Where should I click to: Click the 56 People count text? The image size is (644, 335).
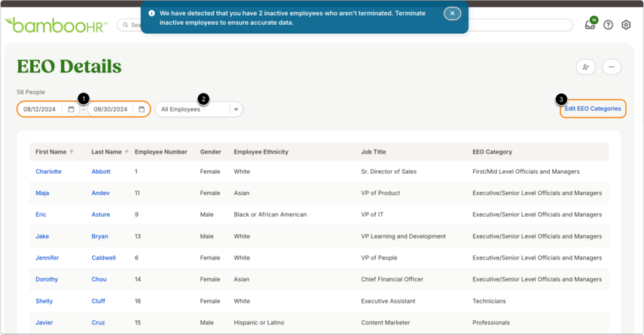[x=31, y=92]
